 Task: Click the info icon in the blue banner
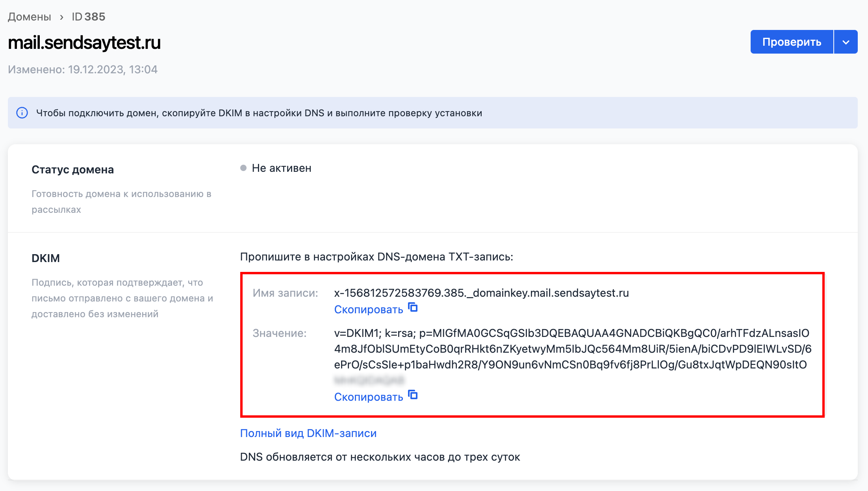[x=22, y=112]
